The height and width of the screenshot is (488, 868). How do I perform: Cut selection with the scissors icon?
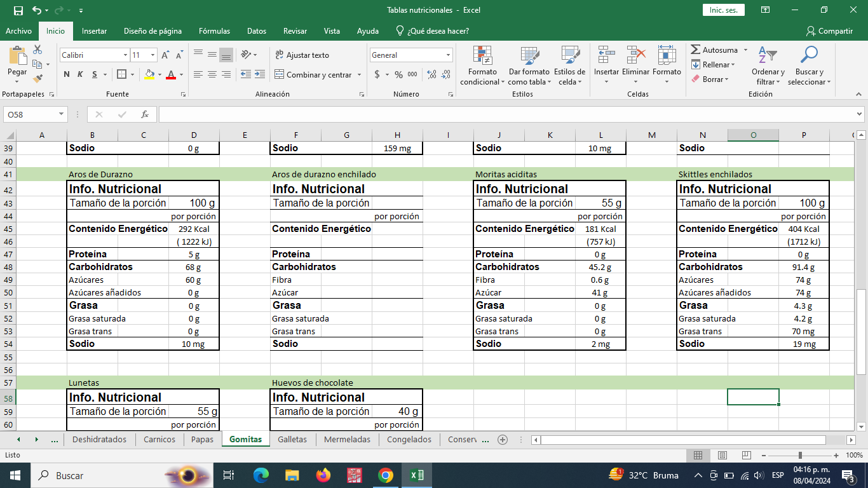[x=37, y=50]
